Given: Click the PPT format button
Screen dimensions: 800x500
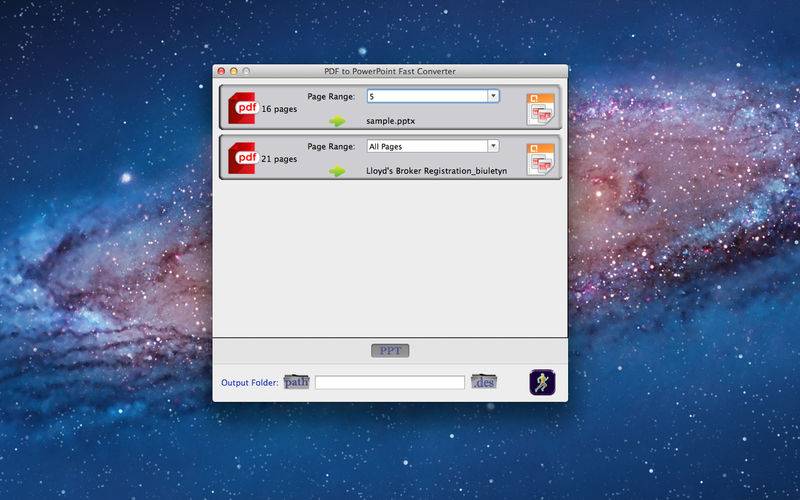Looking at the screenshot, I should (x=390, y=351).
